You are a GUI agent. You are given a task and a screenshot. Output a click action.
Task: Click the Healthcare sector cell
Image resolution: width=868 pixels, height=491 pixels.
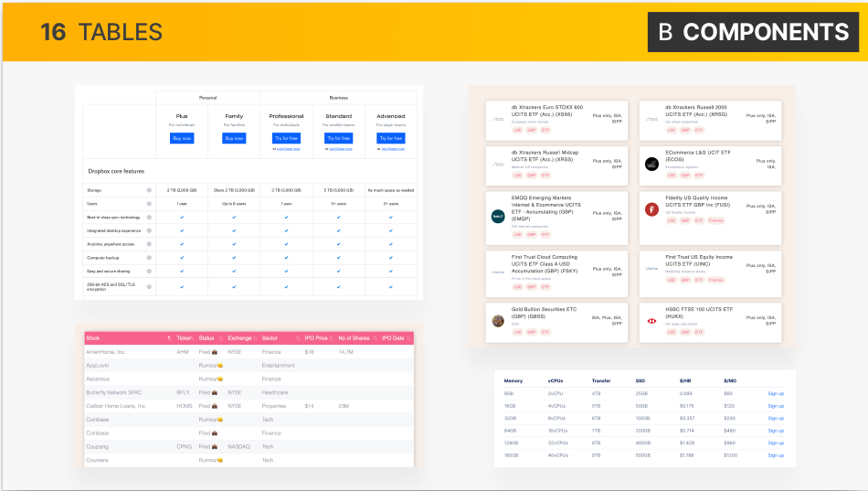(x=275, y=392)
